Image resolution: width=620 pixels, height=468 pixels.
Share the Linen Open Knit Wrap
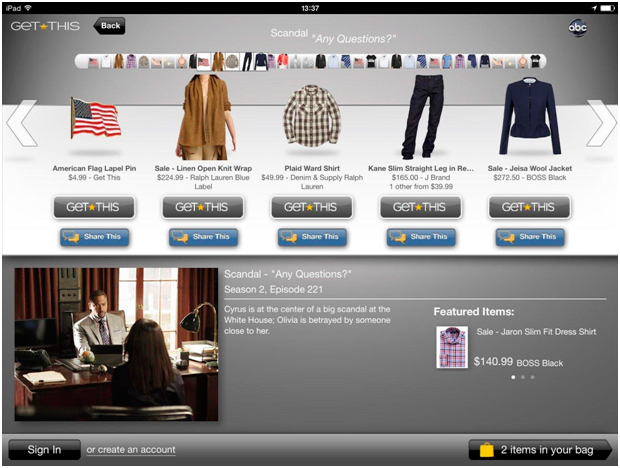point(203,237)
